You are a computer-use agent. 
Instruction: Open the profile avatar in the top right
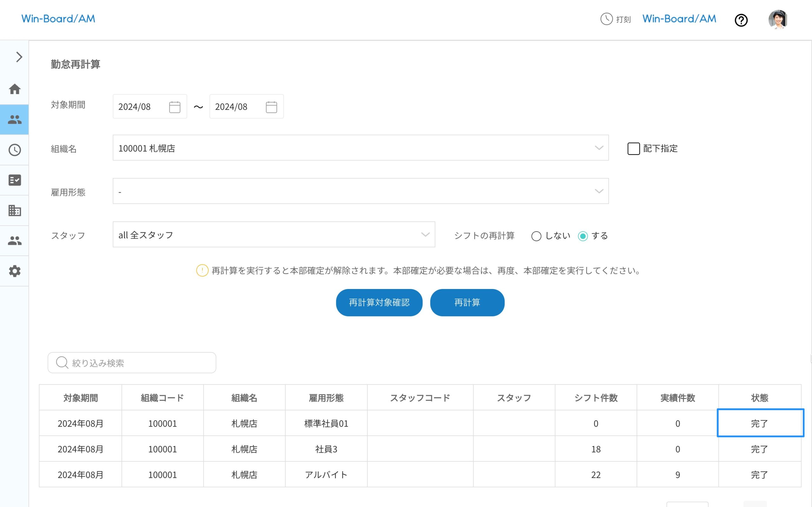(778, 20)
